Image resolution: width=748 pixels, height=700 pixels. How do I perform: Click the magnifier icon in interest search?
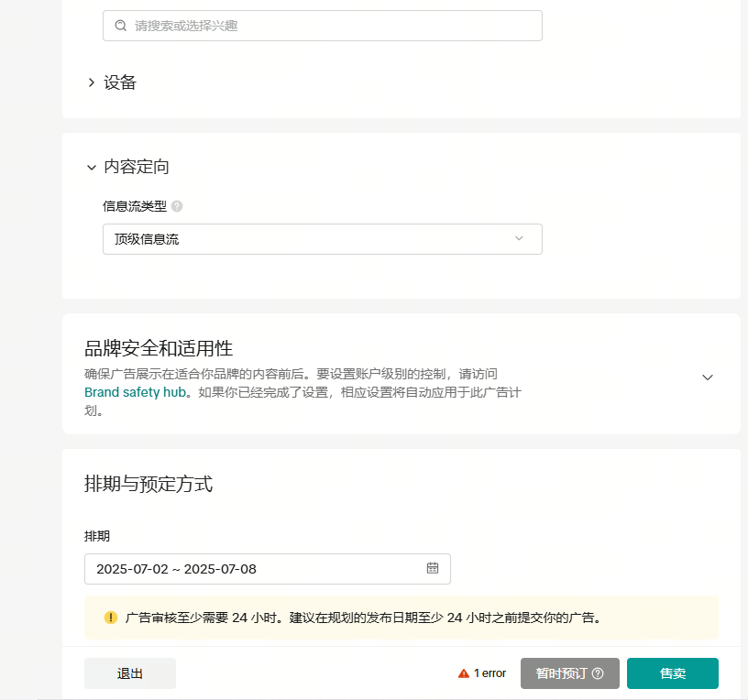(x=120, y=26)
